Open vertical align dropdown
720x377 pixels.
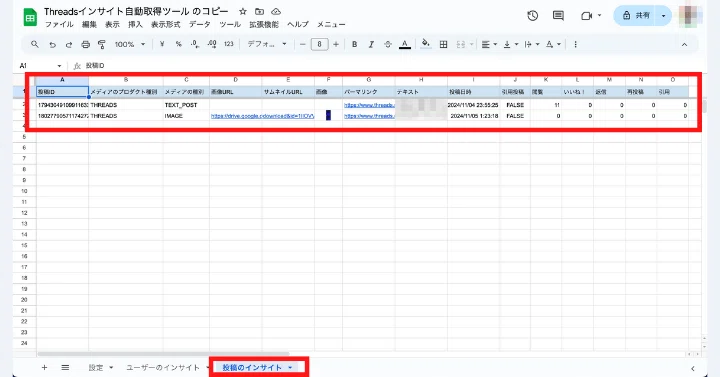tap(511, 44)
